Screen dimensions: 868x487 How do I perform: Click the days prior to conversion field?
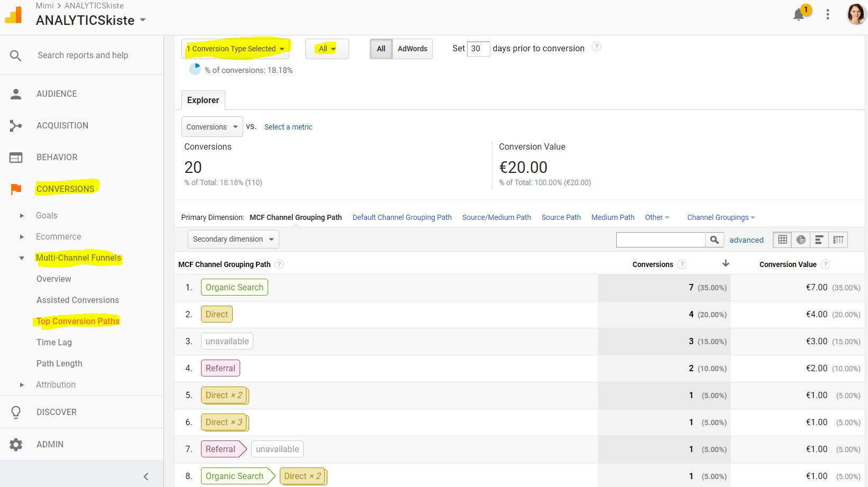pyautogui.click(x=478, y=49)
